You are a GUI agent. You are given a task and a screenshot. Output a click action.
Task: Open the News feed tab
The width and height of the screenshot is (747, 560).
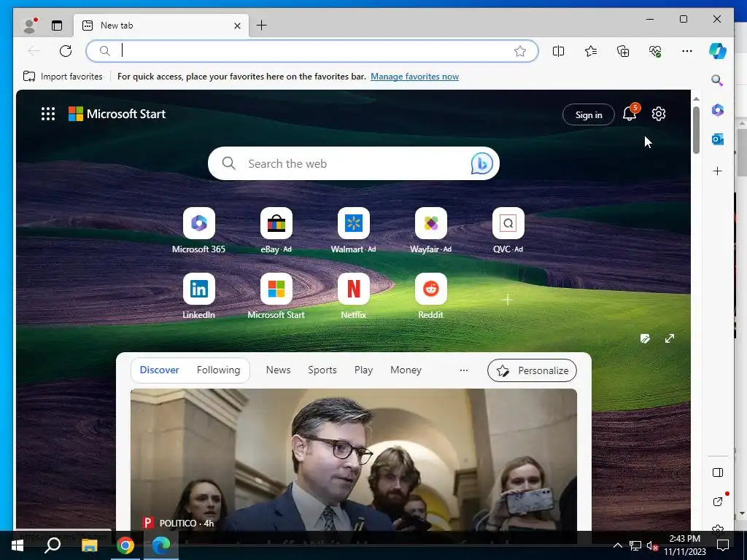pos(278,370)
